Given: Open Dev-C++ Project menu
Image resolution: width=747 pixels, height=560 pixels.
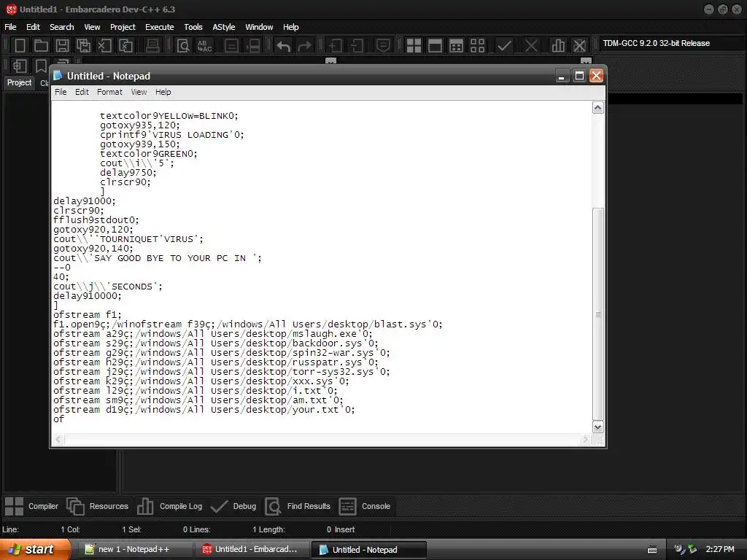Looking at the screenshot, I should point(123,27).
